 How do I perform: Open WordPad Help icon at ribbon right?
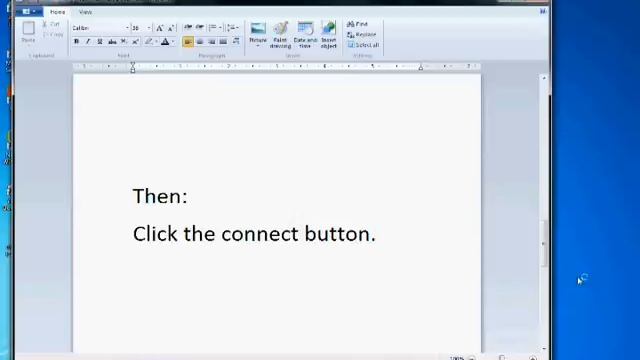pos(543,11)
